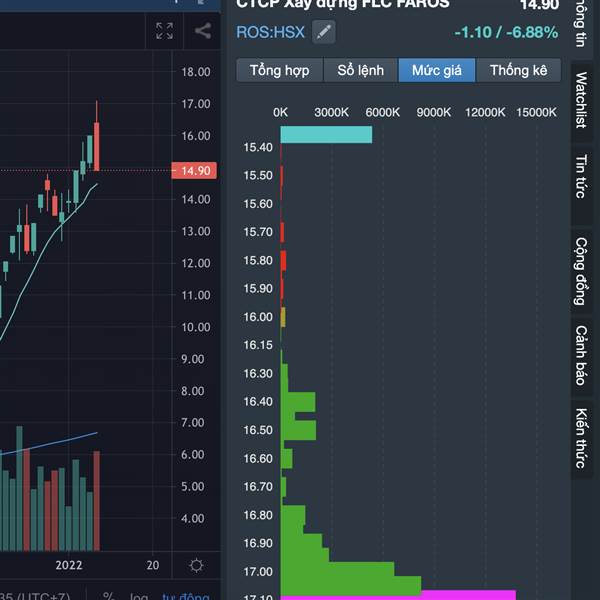600x600 pixels.
Task: Switch to the Tổng hợp tab
Action: 280,70
